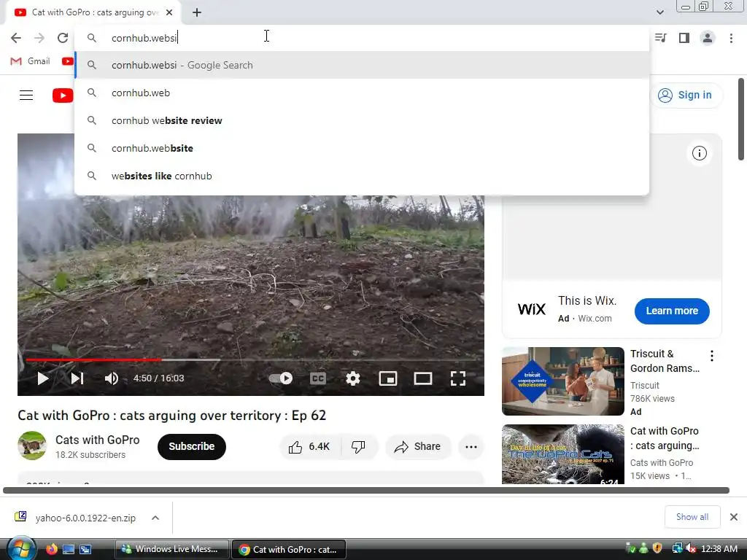Image resolution: width=747 pixels, height=560 pixels.
Task: Toggle the browser side panel icon
Action: click(684, 38)
